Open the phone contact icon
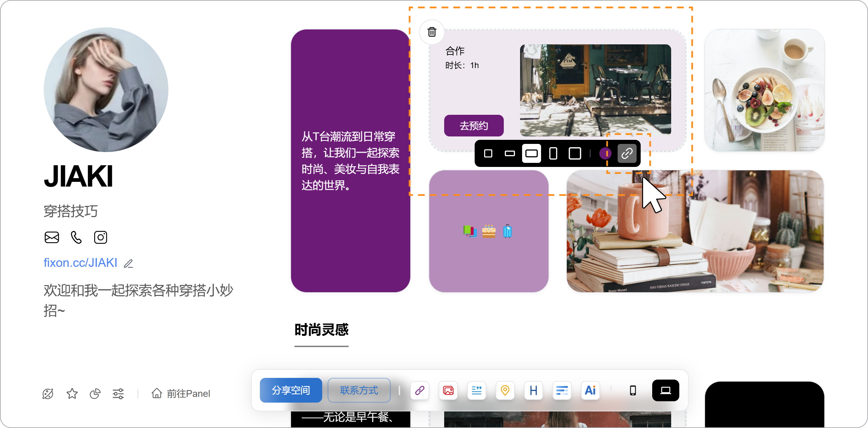 pyautogui.click(x=76, y=237)
